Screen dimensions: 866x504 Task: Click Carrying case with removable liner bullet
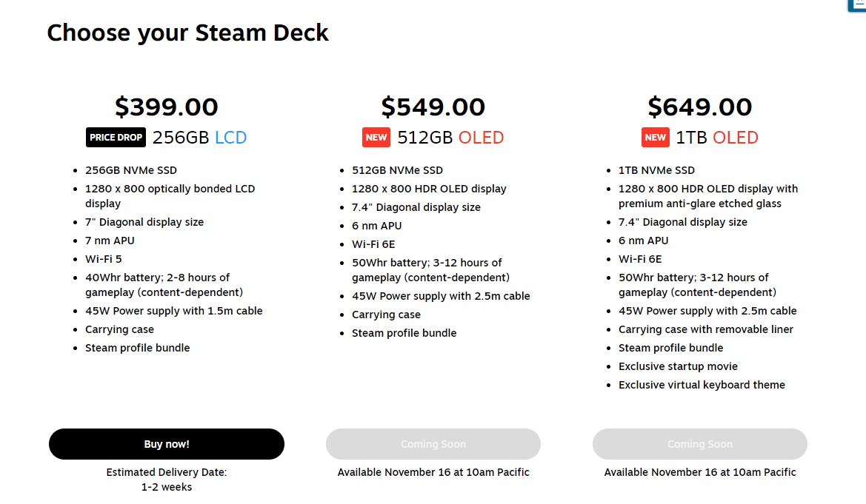706,329
